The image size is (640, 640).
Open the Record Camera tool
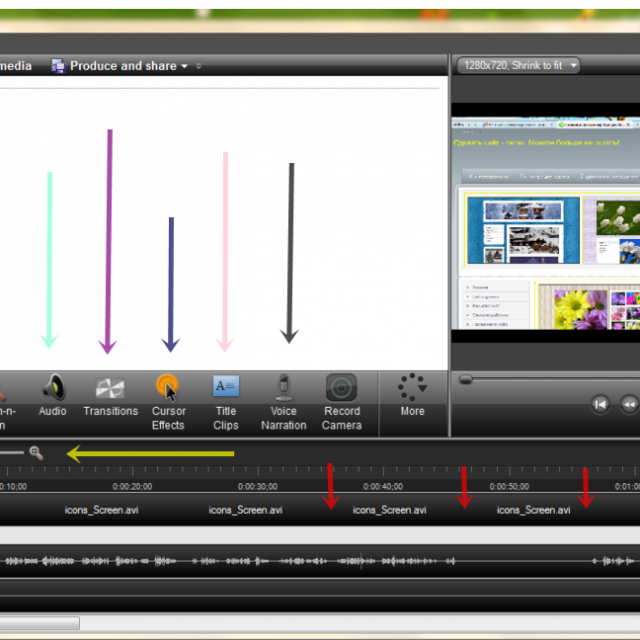(x=342, y=400)
